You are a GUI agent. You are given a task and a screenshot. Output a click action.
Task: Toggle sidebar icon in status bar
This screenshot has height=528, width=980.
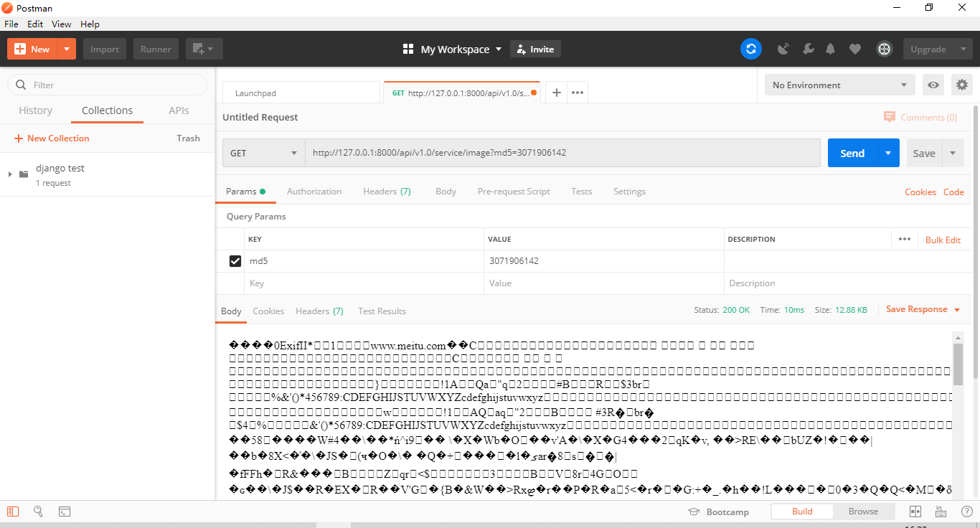pos(13,511)
